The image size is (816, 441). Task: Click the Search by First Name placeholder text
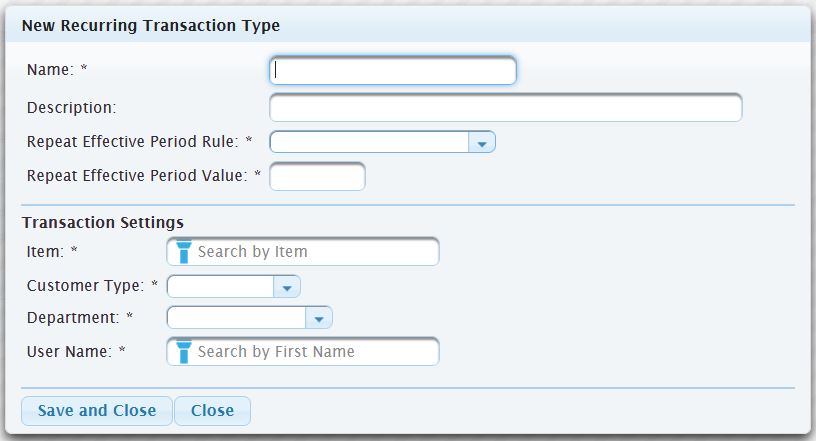click(x=276, y=352)
